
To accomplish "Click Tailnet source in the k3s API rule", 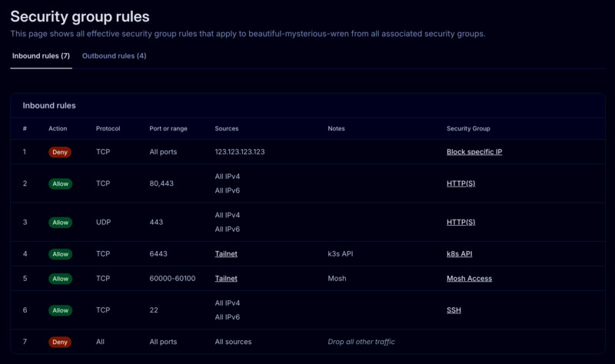I will [226, 254].
